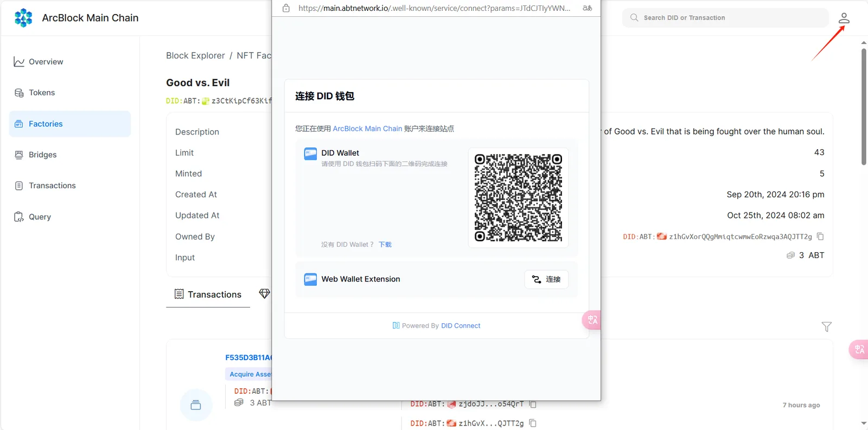
Task: Click the NFT Factories breadcrumb
Action: tap(254, 55)
